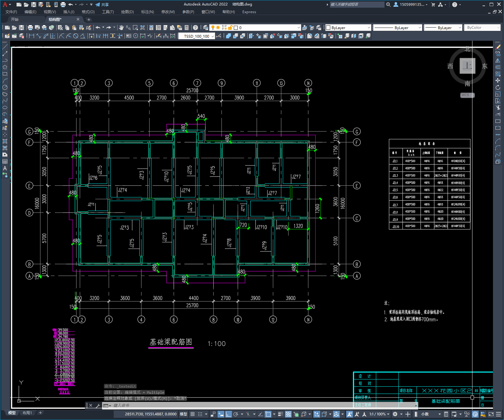504x420 pixels.
Task: Open the first ByLayer linetype dropdown
Action: (398, 28)
